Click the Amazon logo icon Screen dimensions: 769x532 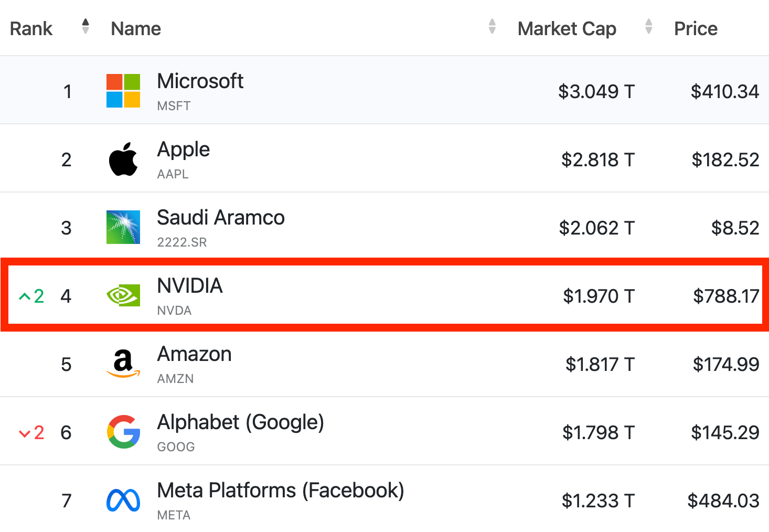click(x=123, y=364)
